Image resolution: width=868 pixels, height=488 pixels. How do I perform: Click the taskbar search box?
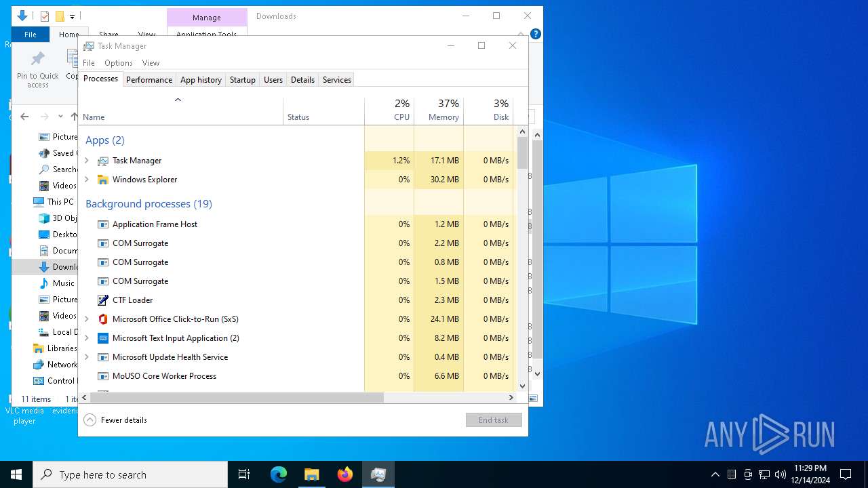(x=130, y=474)
